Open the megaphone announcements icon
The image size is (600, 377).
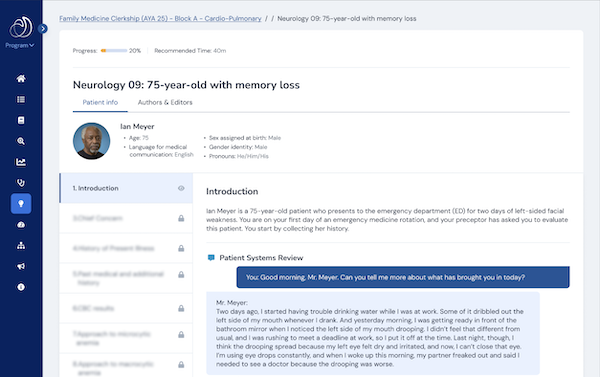pyautogui.click(x=21, y=266)
